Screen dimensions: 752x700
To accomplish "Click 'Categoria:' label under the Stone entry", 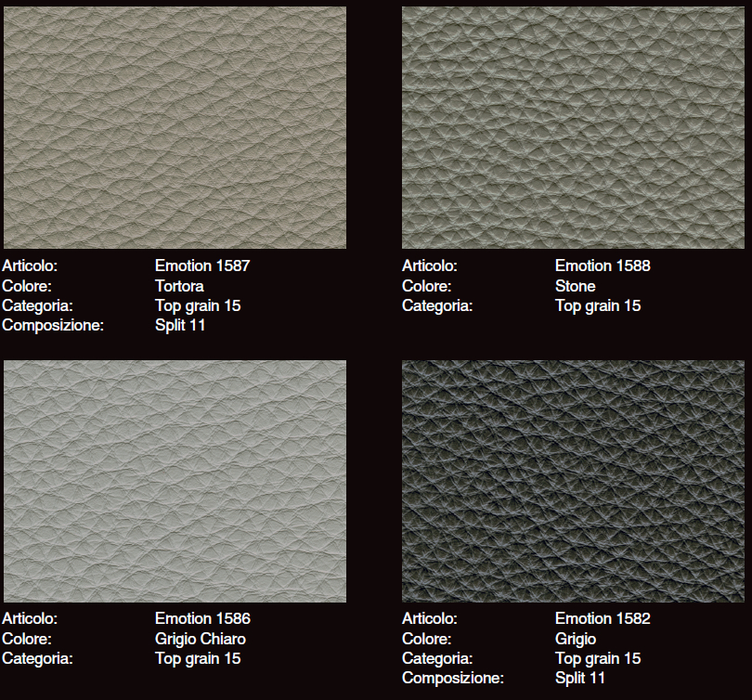I will pyautogui.click(x=437, y=305).
